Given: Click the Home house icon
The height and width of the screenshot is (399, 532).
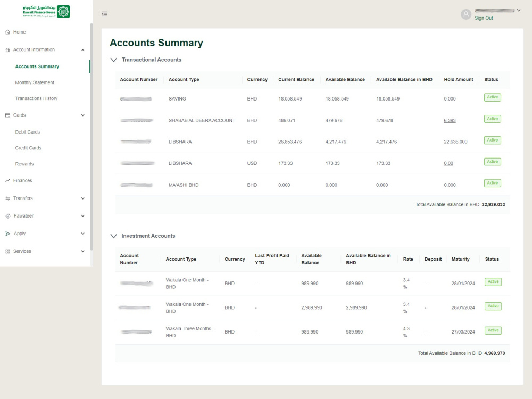Looking at the screenshot, I should 7,32.
